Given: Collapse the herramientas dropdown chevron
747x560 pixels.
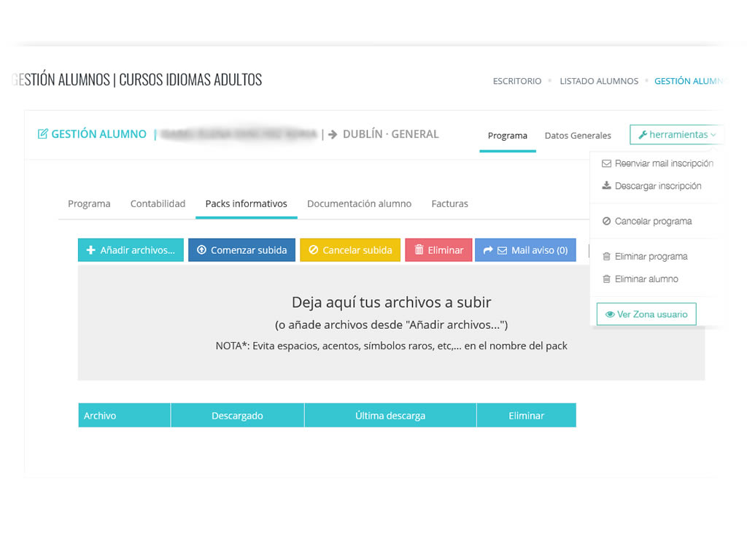Looking at the screenshot, I should (713, 135).
